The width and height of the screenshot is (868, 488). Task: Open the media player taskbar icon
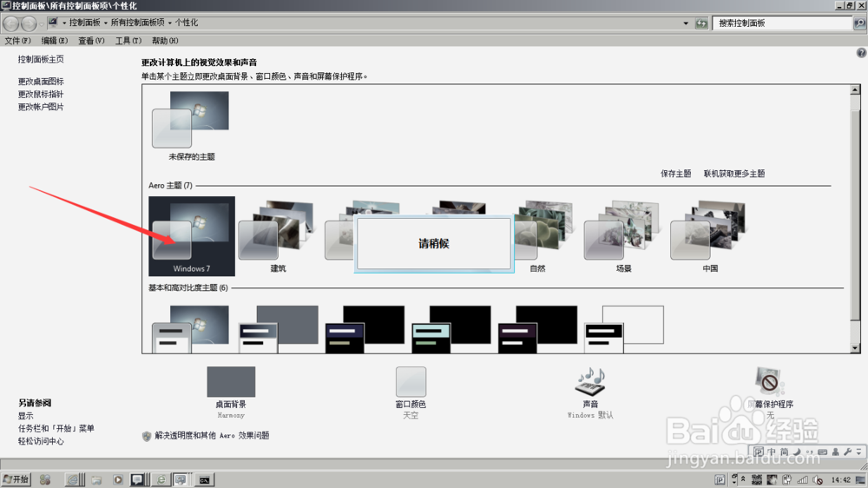click(118, 479)
